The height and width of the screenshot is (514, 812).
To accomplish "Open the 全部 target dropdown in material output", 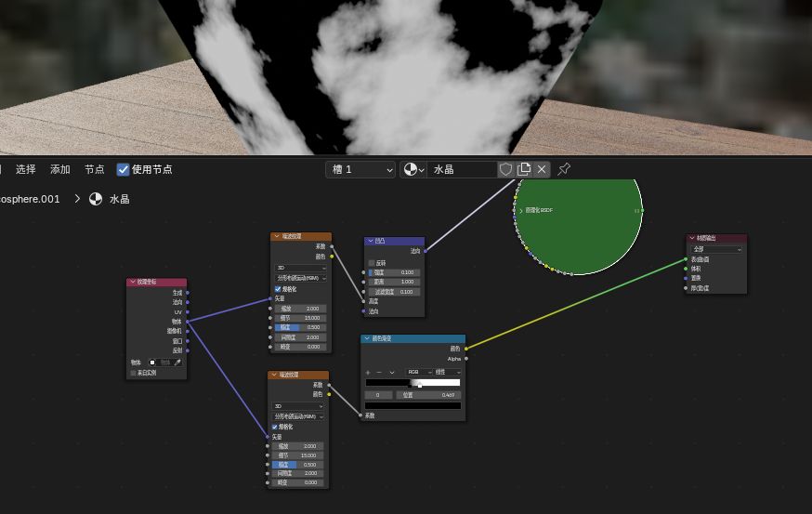I will click(716, 249).
